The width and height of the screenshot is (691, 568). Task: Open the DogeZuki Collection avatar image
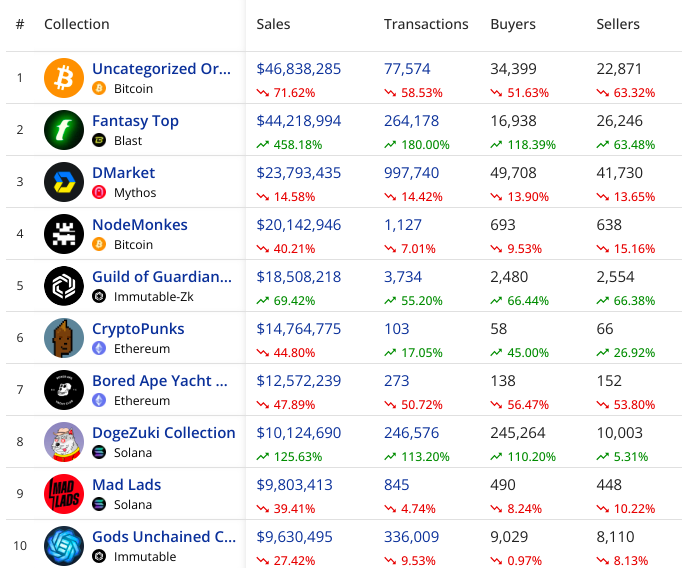point(64,442)
